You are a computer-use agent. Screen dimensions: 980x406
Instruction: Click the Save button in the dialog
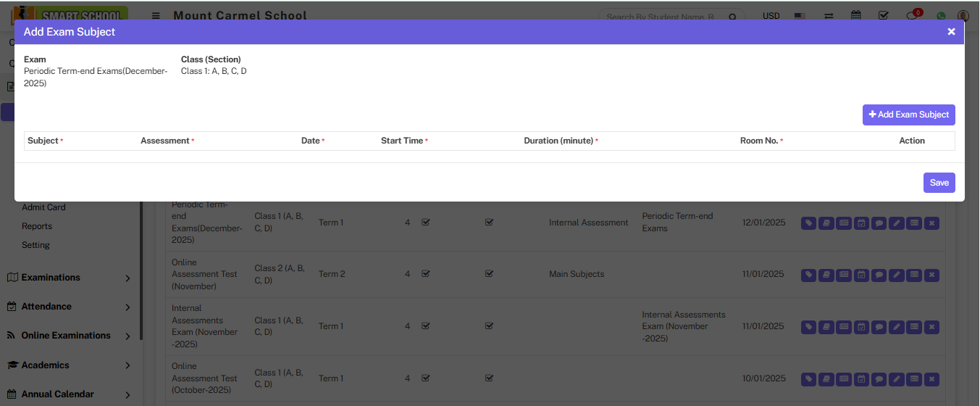coord(939,183)
